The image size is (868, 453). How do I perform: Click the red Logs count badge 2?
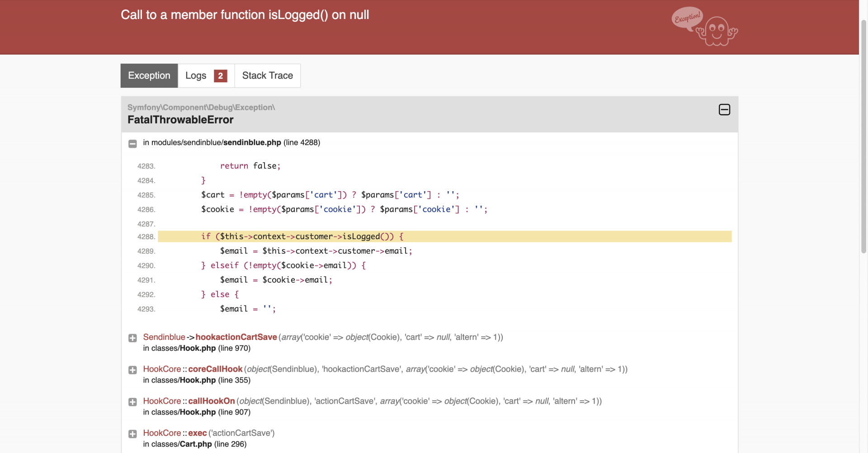[221, 75]
